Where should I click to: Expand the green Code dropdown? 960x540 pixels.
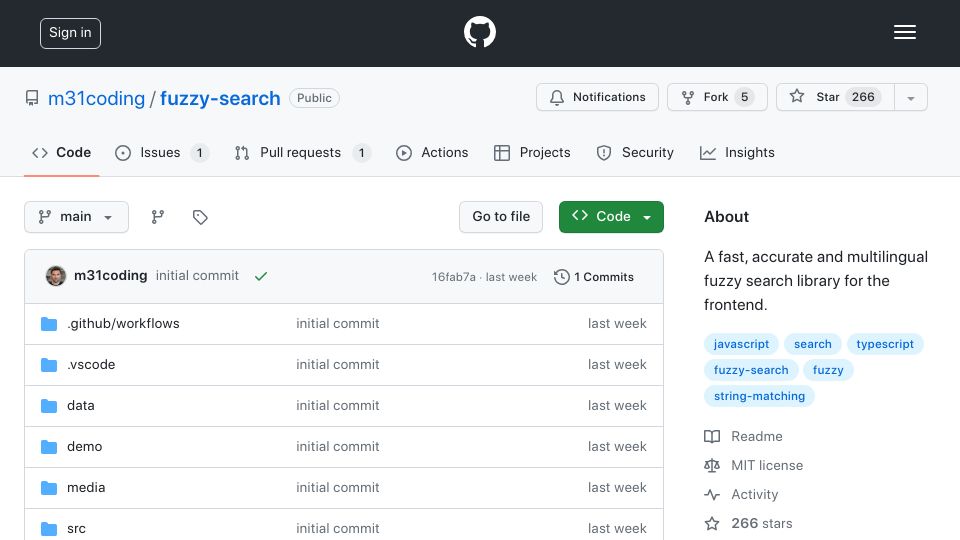tap(611, 217)
